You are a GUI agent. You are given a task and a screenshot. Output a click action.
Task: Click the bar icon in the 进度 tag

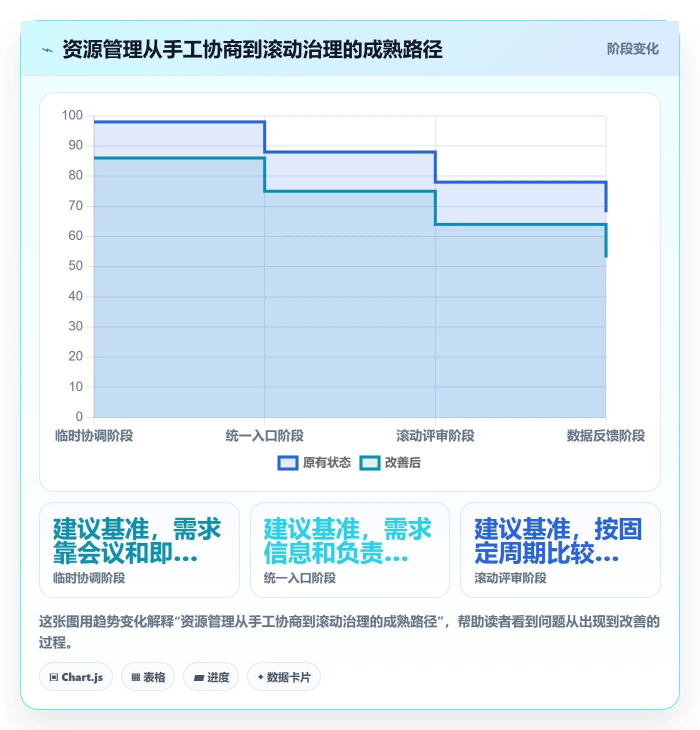[x=199, y=678]
